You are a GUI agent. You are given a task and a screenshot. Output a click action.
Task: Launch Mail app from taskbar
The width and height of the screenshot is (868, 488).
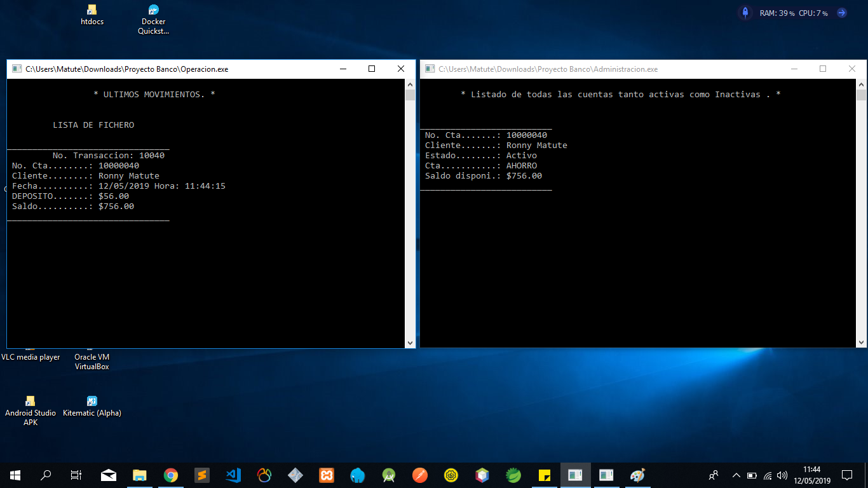(x=109, y=475)
